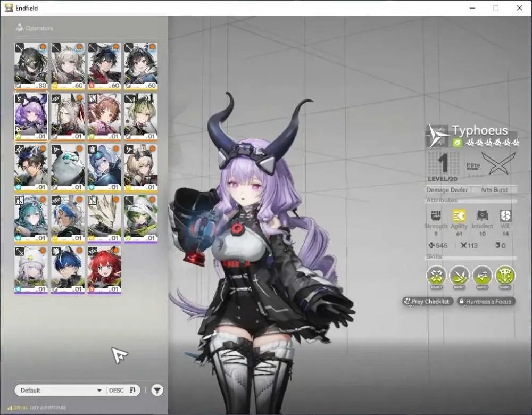Click the HP cross icon showing 545

coord(431,245)
